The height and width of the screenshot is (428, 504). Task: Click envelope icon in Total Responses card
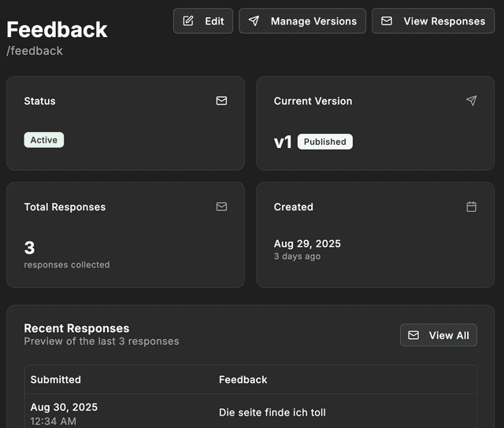click(x=221, y=206)
